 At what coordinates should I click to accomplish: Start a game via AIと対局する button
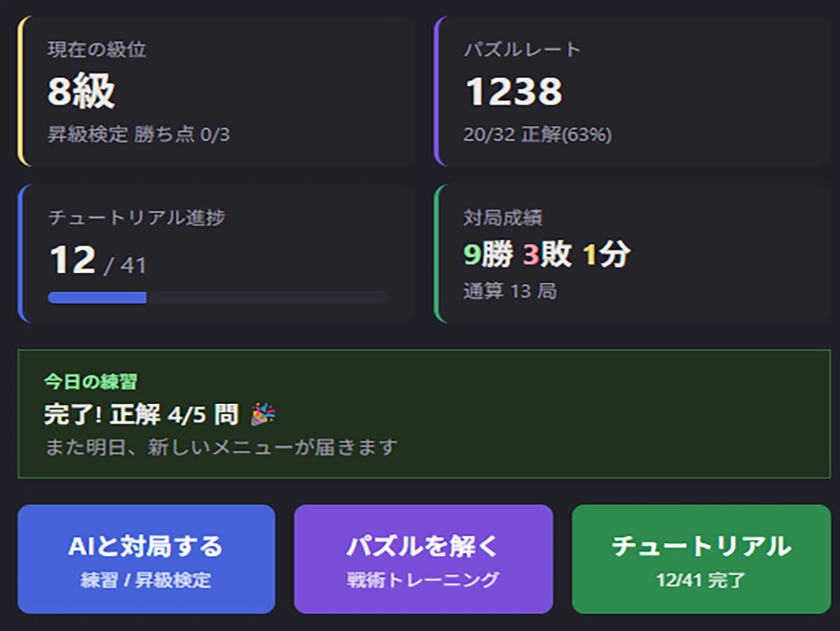[x=146, y=559]
